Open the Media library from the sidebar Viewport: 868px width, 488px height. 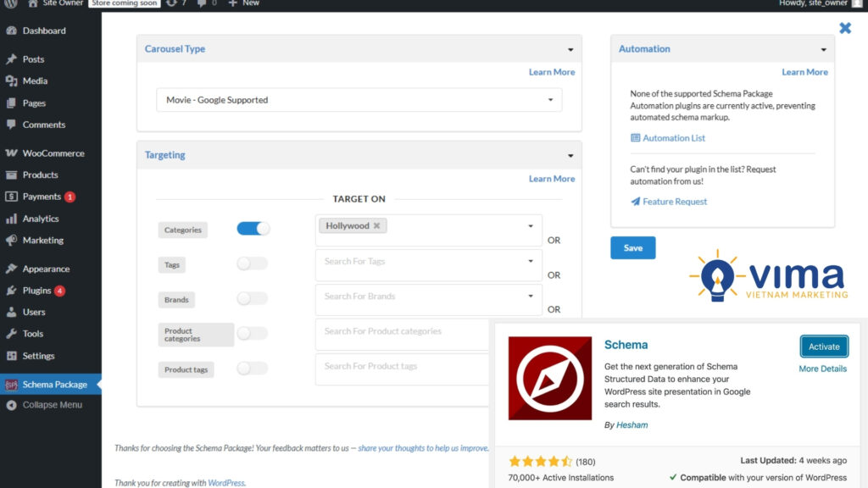36,80
